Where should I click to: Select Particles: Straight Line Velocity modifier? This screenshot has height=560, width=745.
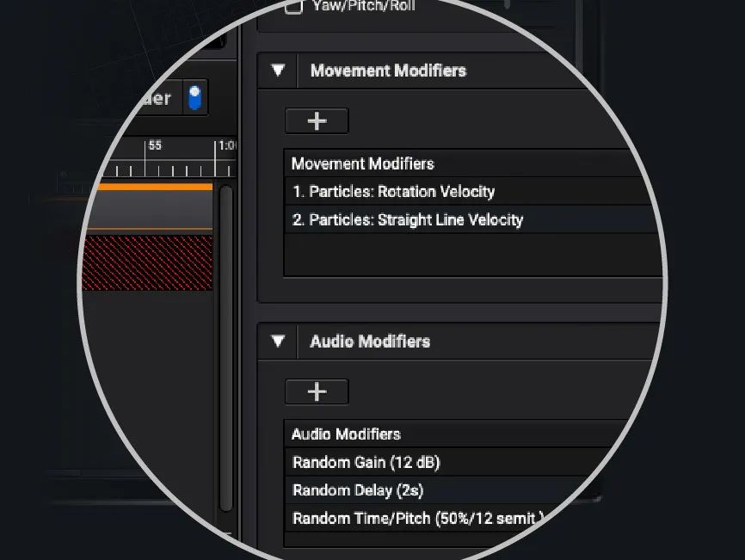point(407,220)
